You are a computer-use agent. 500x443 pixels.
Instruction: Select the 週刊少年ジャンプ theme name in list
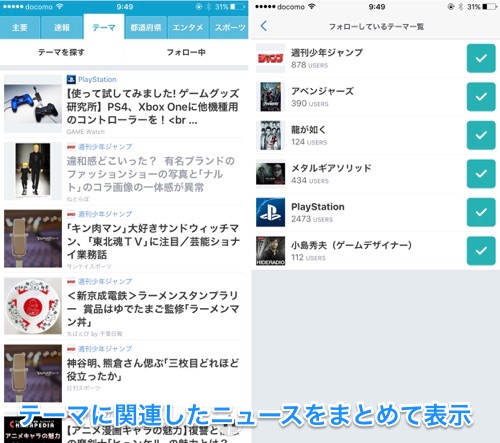327,52
